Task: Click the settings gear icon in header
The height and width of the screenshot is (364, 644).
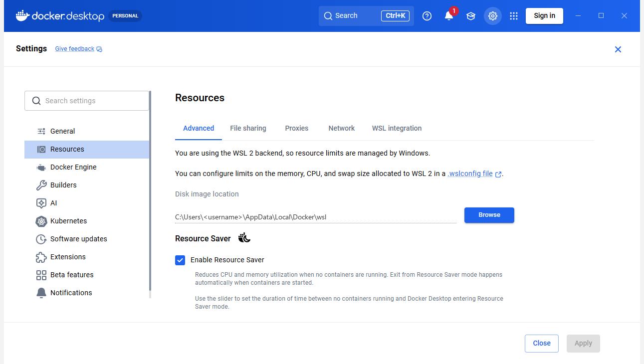Action: point(493,16)
